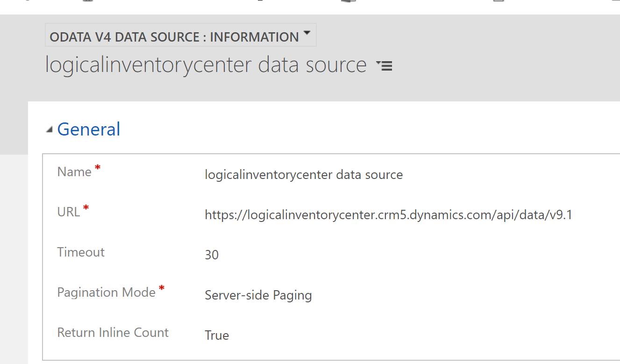Click the Name field label
This screenshot has height=364, width=620.
74,172
